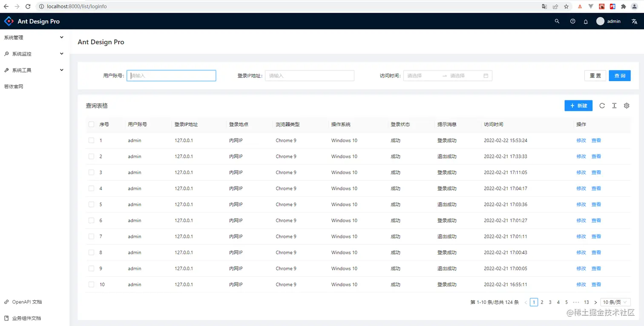Click 查看 for row 1

click(596, 140)
